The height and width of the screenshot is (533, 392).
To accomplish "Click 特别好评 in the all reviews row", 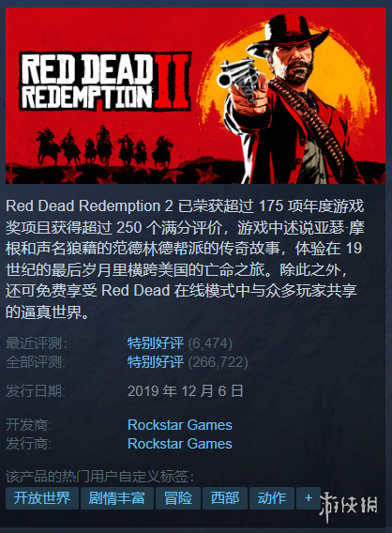I will coord(156,362).
